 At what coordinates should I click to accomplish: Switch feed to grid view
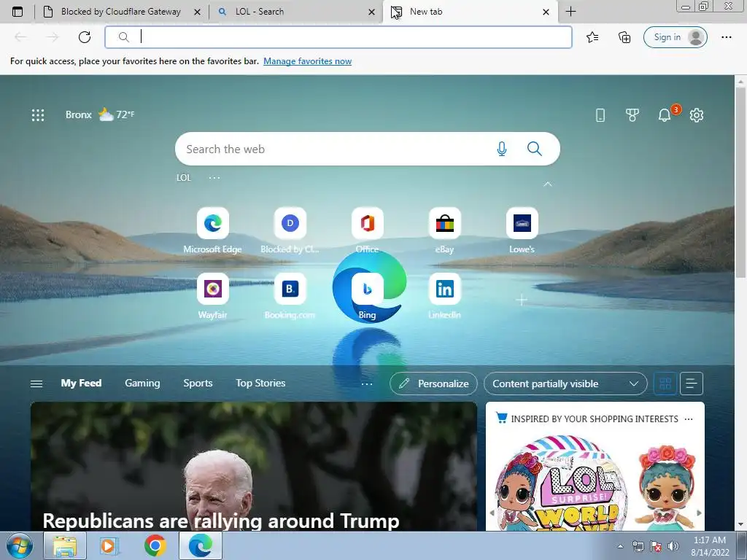coord(665,384)
